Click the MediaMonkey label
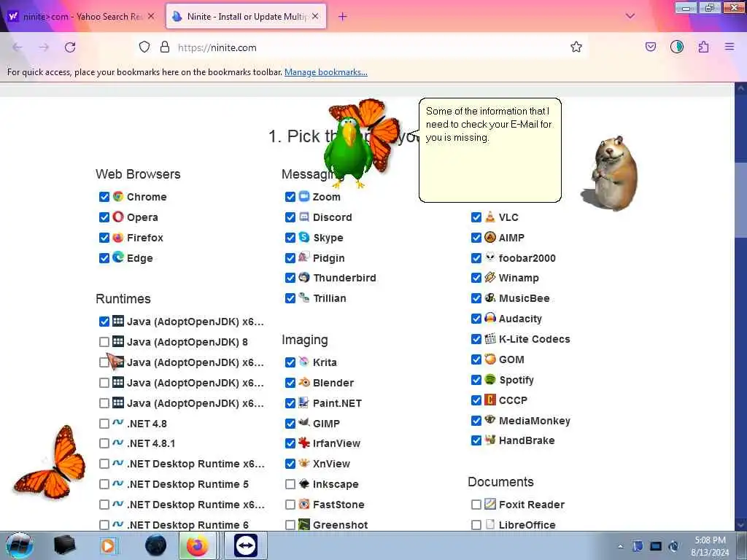Image resolution: width=747 pixels, height=560 pixels. tap(535, 421)
